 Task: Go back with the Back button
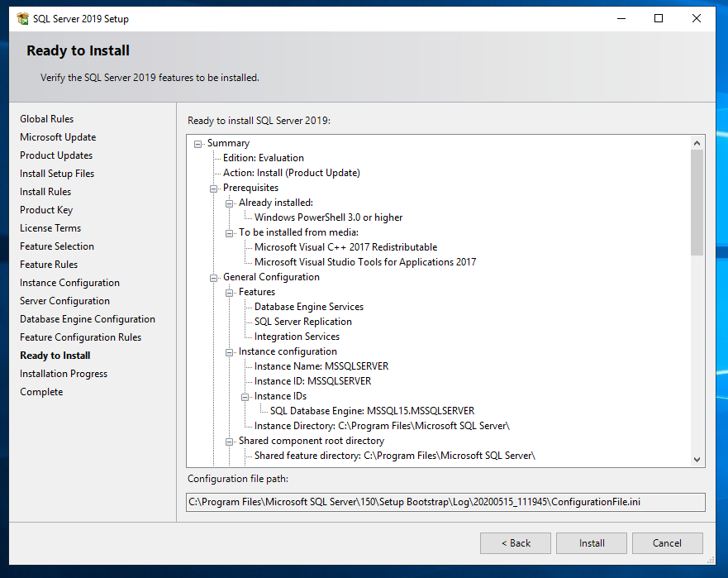point(516,543)
